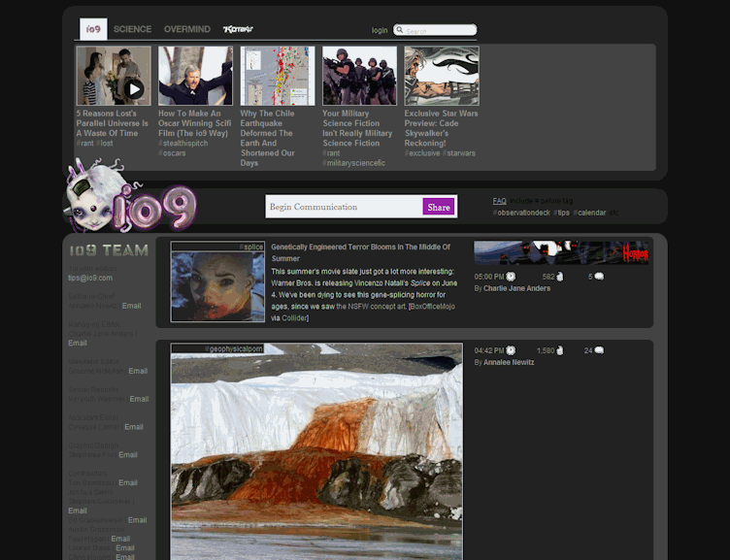Select the #starwars tag
This screenshot has height=560, width=730.
[458, 153]
